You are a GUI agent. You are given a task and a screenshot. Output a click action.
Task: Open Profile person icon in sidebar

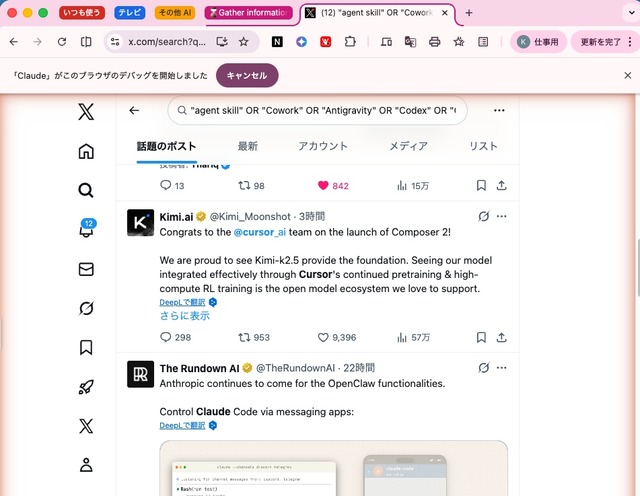coord(86,465)
